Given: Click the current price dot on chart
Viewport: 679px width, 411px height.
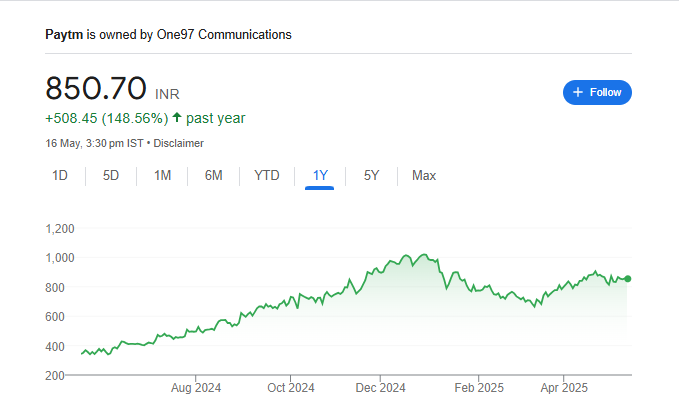Looking at the screenshot, I should tap(627, 279).
